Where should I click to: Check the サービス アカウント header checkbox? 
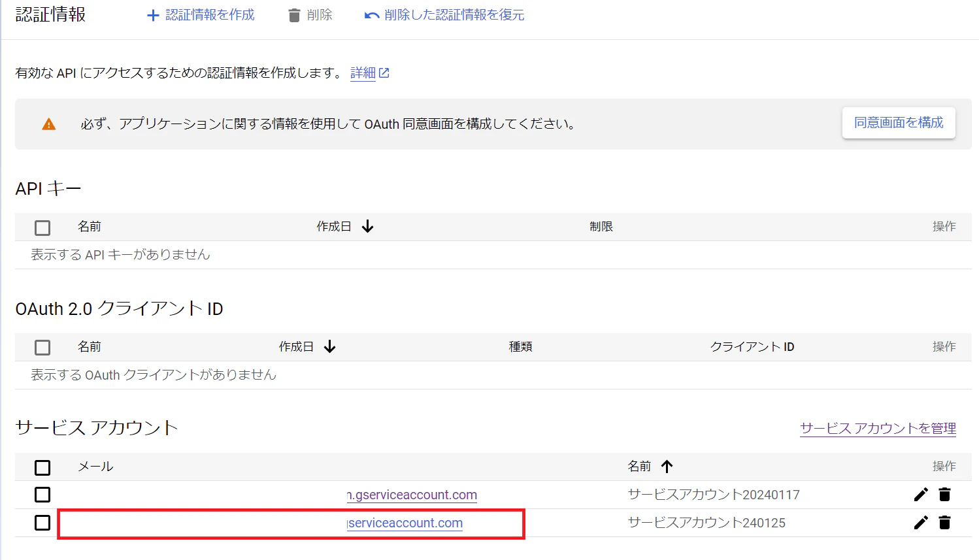(42, 467)
